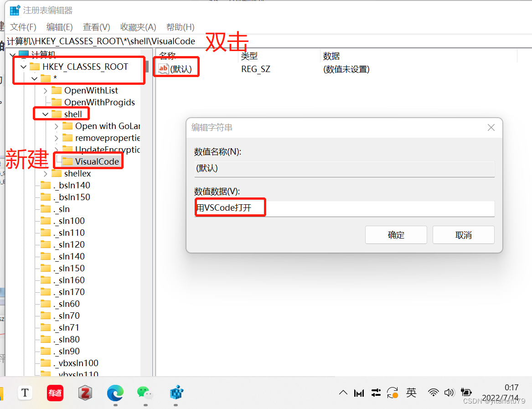Click the (默认) string value icon
The width and height of the screenshot is (532, 409).
pyautogui.click(x=163, y=69)
